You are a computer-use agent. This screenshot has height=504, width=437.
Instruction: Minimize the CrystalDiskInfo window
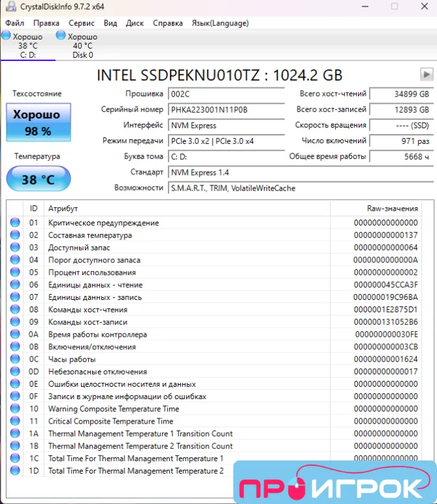point(365,6)
